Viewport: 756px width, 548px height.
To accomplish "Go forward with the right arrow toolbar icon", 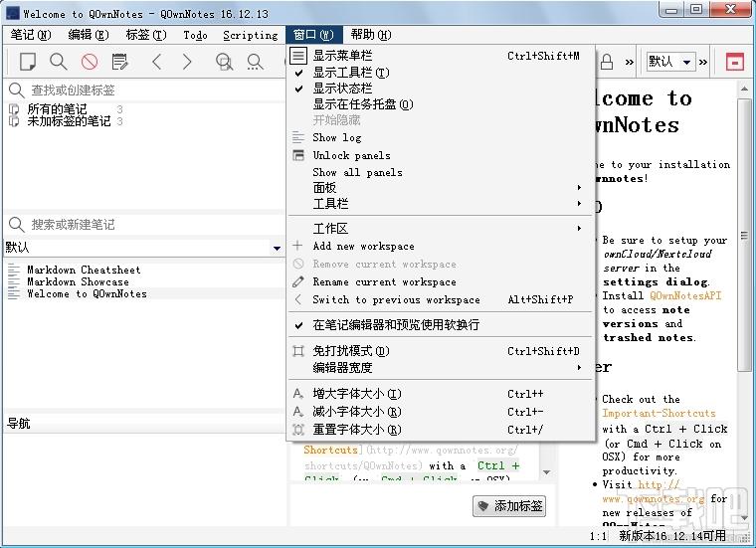I will pos(187,62).
